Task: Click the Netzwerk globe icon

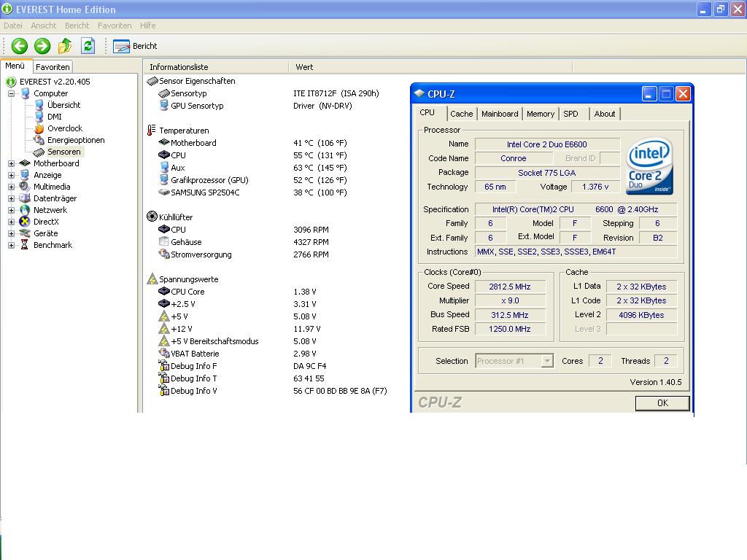Action: tap(26, 210)
